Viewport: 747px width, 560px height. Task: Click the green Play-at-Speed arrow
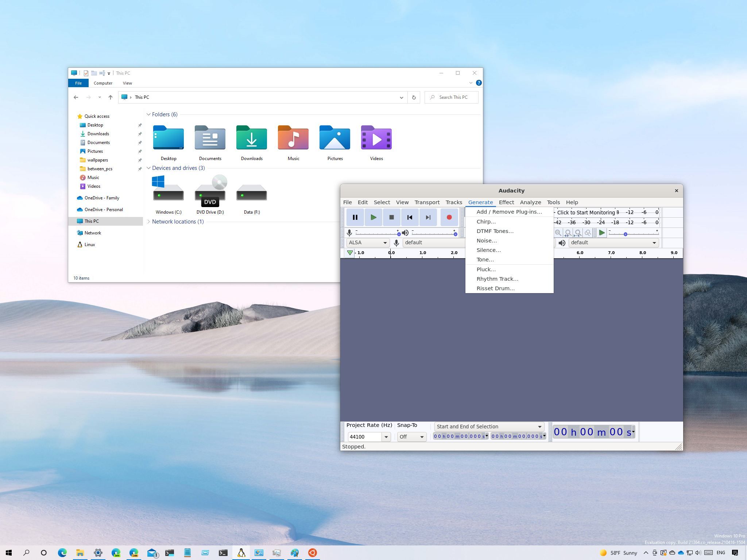click(602, 233)
